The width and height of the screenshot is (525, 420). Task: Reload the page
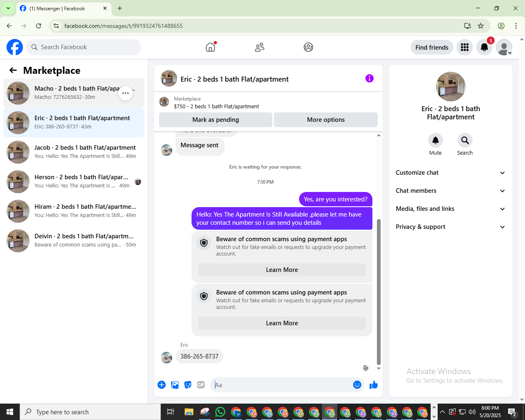[x=39, y=26]
